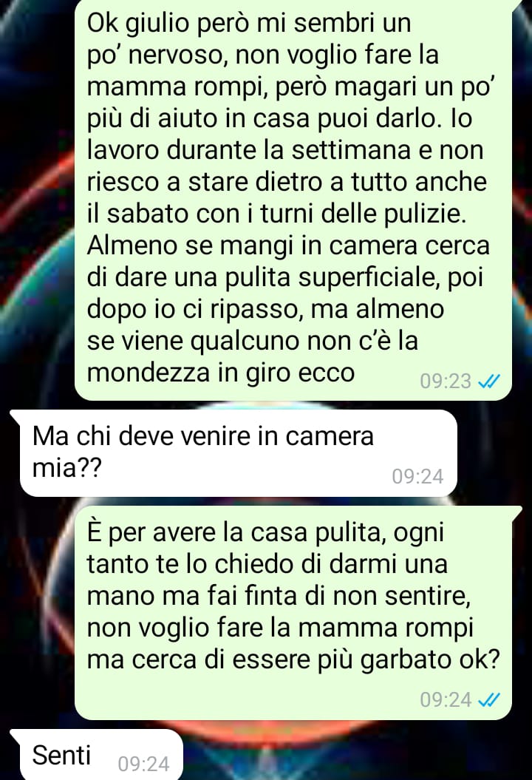Tap the text 'Almeno se mangi in camera cerca'
Screen dimensions: 532x780
(288, 245)
